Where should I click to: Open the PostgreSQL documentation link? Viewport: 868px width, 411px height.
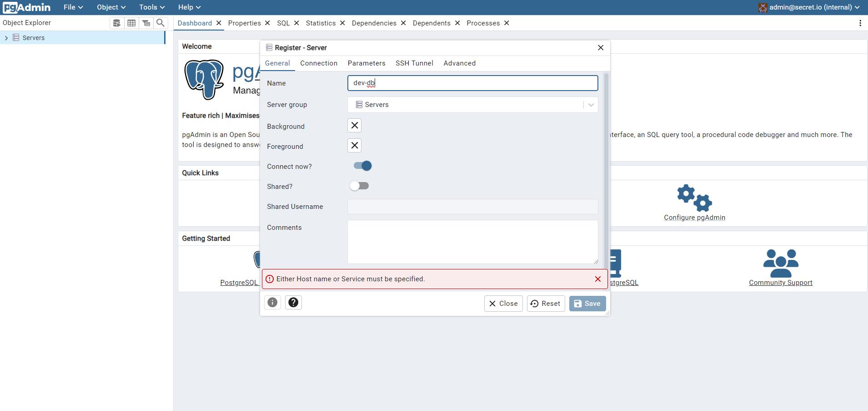(240, 283)
